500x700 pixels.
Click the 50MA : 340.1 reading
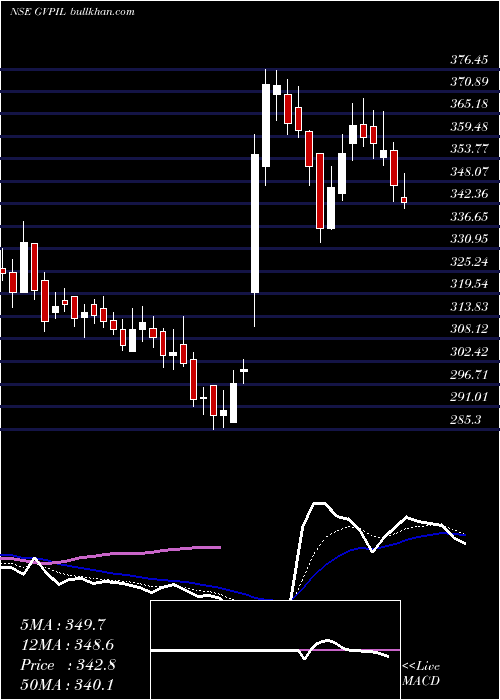pos(67,685)
